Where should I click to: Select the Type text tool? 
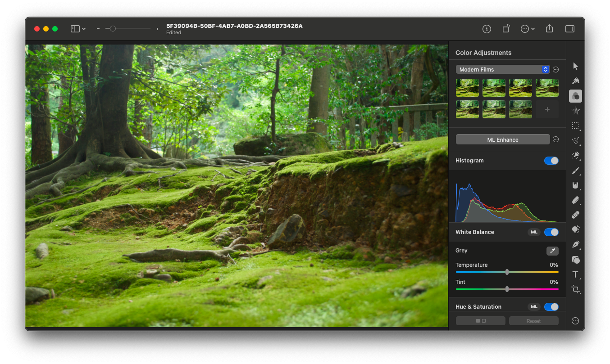[x=575, y=274]
